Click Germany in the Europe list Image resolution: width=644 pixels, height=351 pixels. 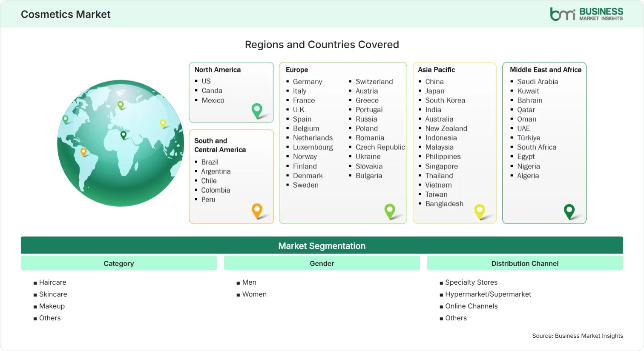click(308, 82)
